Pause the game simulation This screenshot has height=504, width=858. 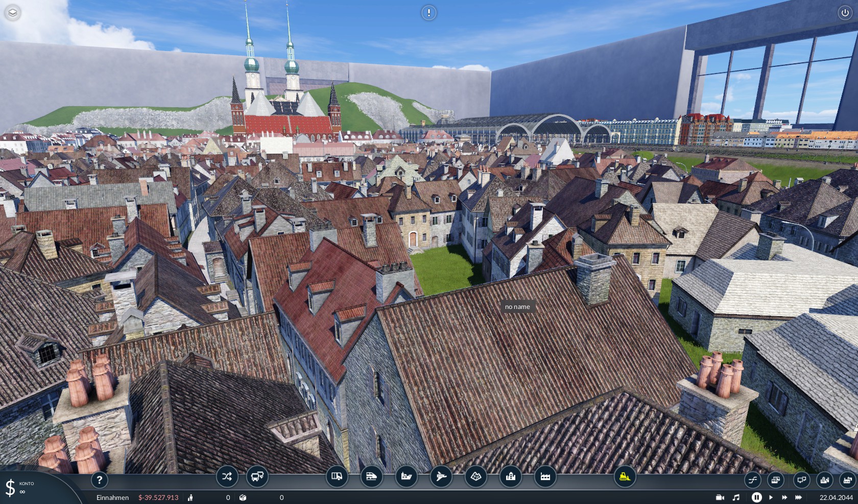[x=756, y=497]
